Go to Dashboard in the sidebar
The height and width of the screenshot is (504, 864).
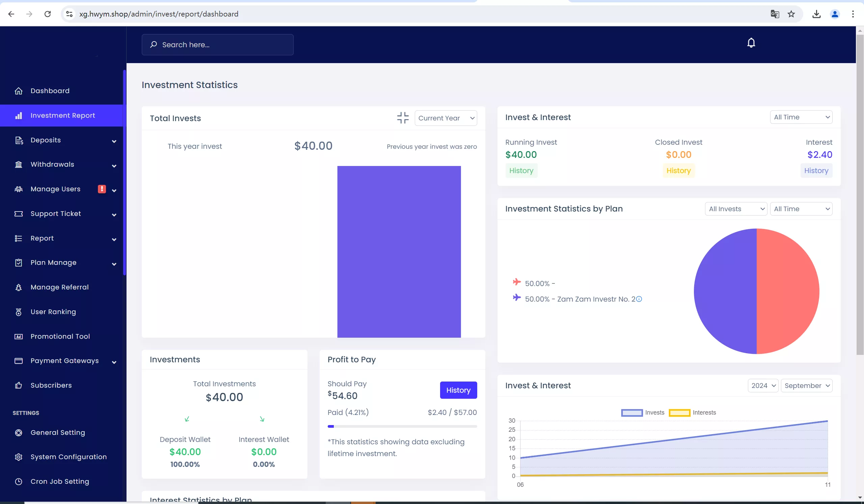50,91
